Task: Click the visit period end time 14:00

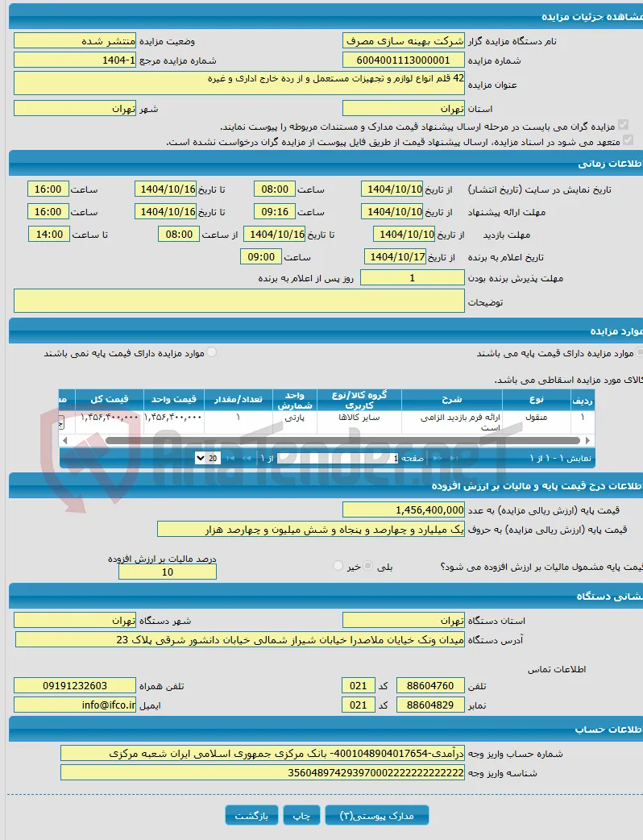Action: (48, 234)
